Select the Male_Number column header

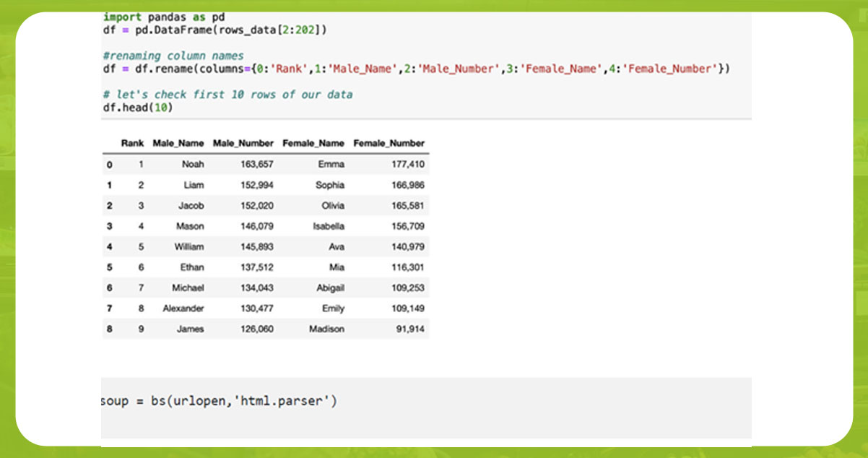[243, 143]
